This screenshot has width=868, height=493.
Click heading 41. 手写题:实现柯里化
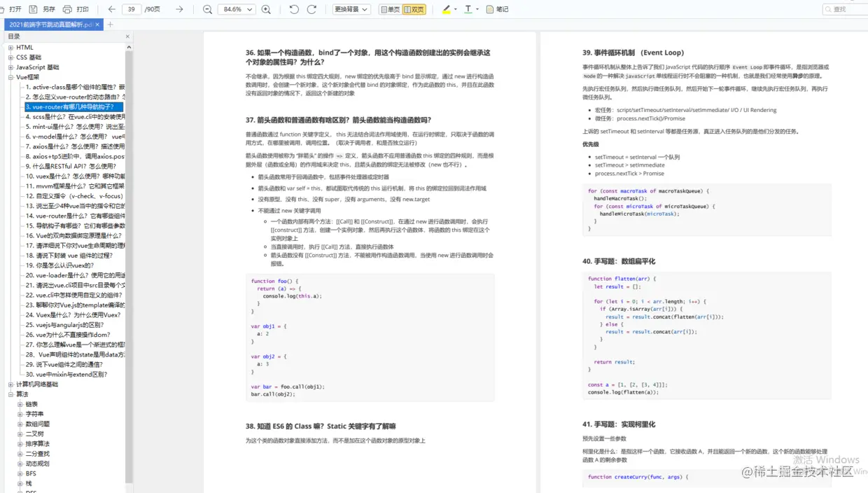pyautogui.click(x=619, y=424)
